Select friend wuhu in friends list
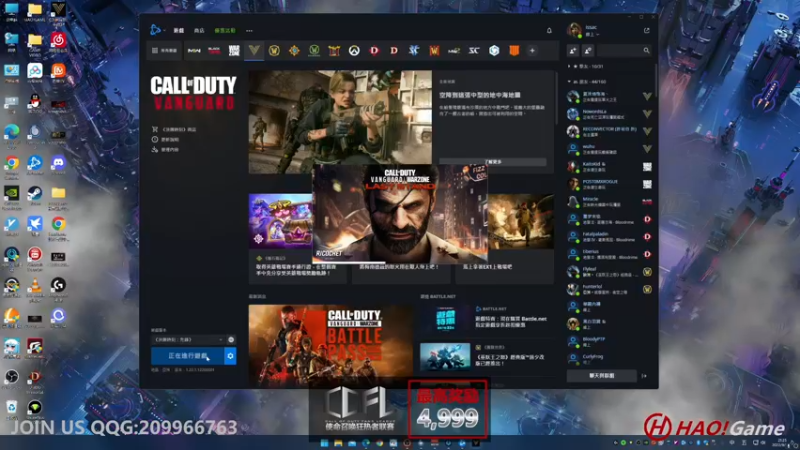This screenshot has width=800, height=450. click(610, 149)
